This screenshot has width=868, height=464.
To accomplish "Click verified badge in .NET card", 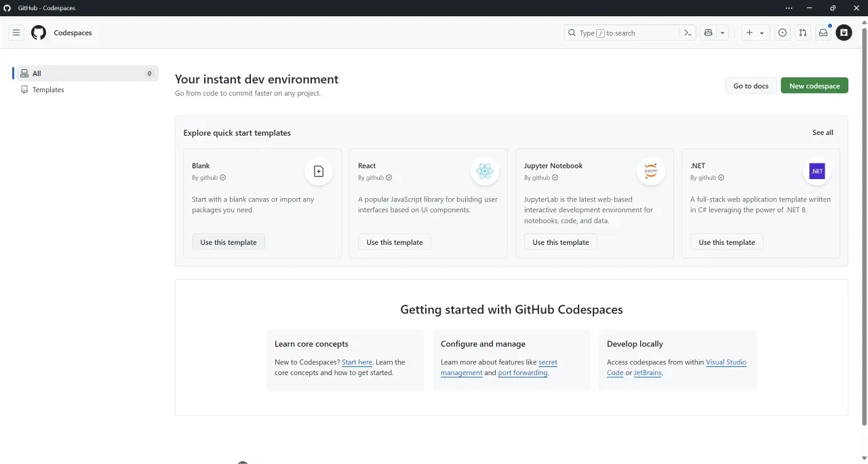I will pos(721,178).
